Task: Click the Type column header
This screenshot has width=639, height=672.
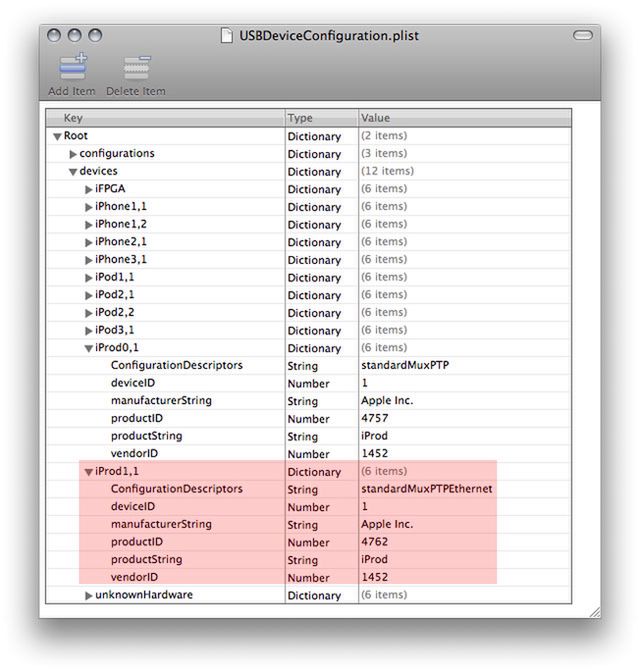Action: (322, 118)
